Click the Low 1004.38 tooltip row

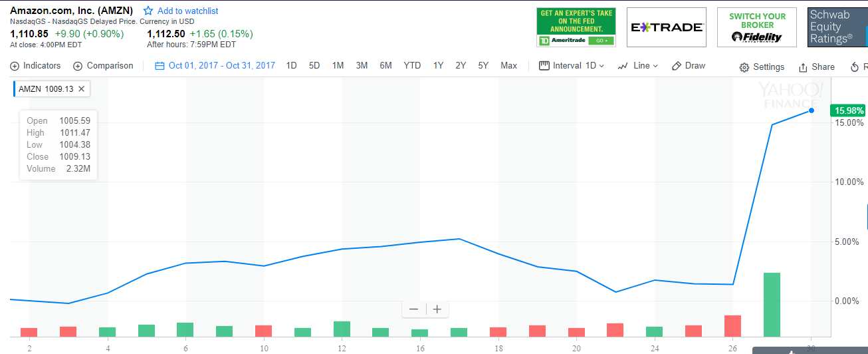click(58, 144)
